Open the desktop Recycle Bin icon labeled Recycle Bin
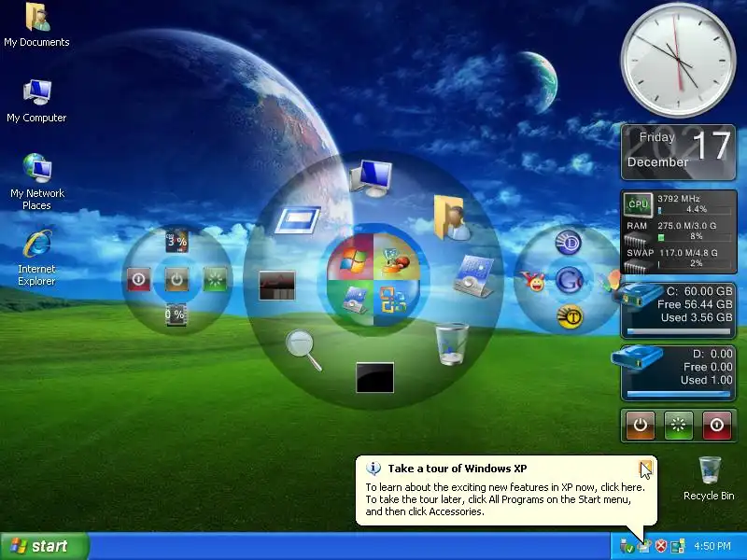Image resolution: width=747 pixels, height=560 pixels. [709, 478]
